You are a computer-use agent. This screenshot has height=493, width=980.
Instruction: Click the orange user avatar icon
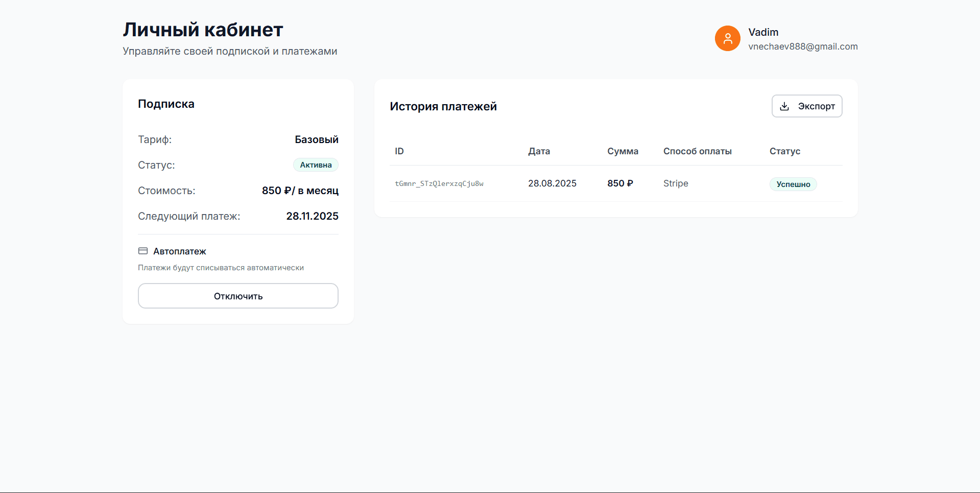pyautogui.click(x=727, y=38)
